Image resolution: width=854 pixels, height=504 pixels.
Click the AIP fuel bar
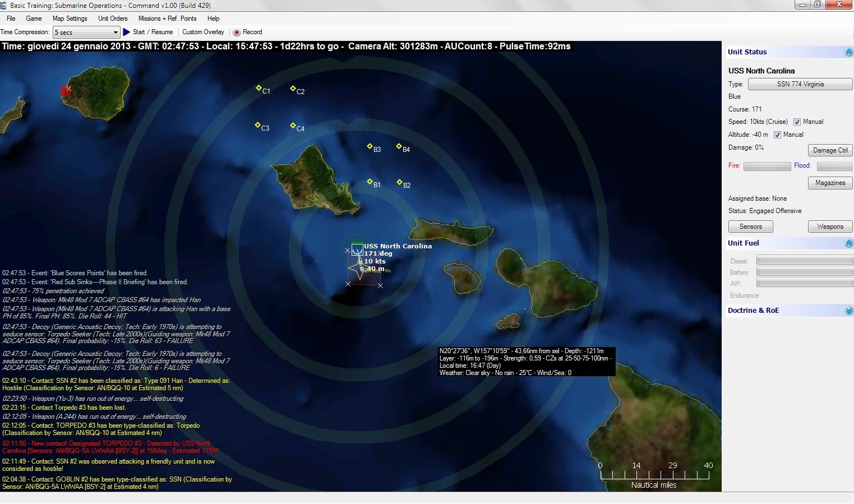coord(805,283)
